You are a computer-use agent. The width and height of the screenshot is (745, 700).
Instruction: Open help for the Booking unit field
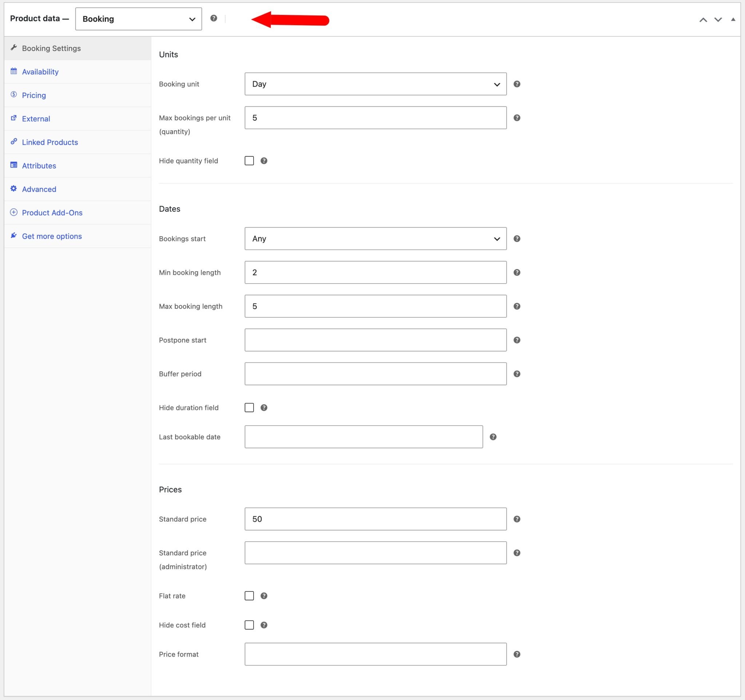point(517,84)
